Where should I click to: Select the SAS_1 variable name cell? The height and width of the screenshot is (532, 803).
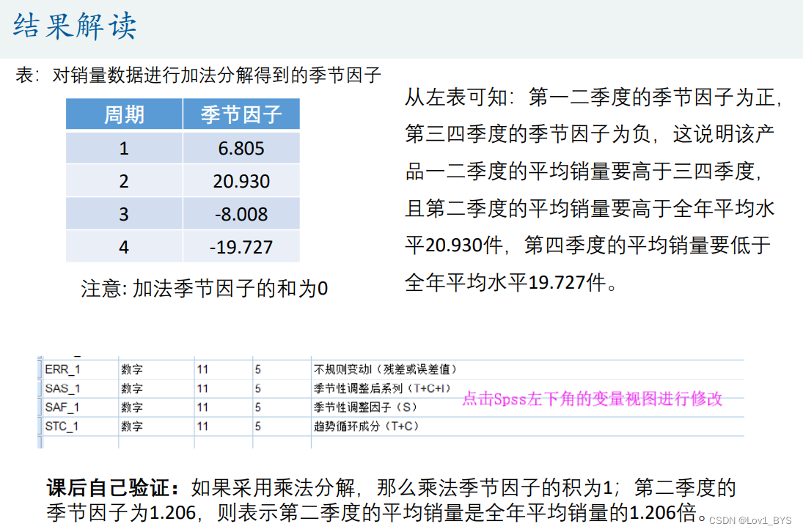tap(63, 388)
